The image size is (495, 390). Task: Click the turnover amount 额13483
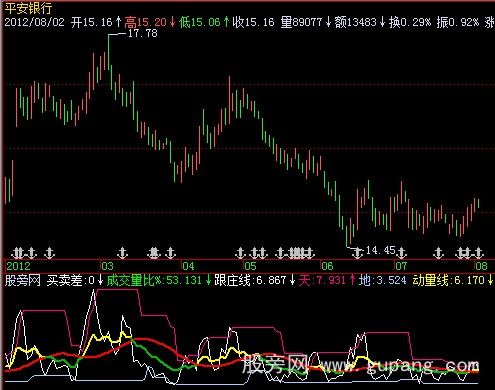tap(356, 22)
